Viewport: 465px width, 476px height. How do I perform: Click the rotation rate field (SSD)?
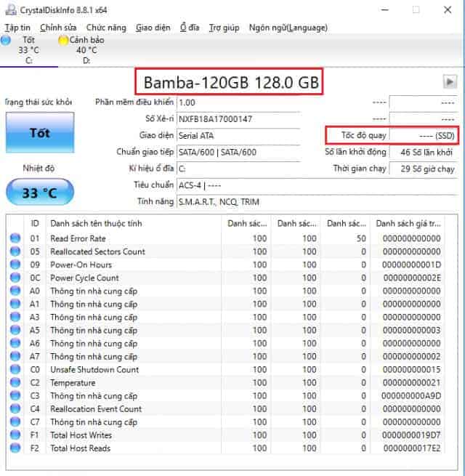pyautogui.click(x=423, y=135)
